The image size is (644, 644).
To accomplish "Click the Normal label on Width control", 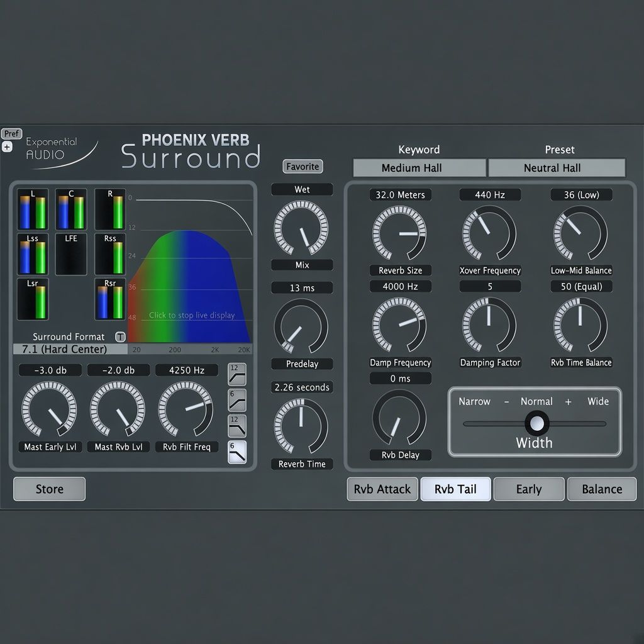I will (536, 401).
